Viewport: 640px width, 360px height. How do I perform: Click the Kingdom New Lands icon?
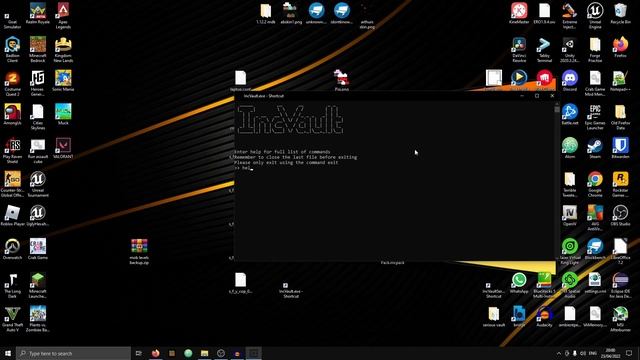63,49
